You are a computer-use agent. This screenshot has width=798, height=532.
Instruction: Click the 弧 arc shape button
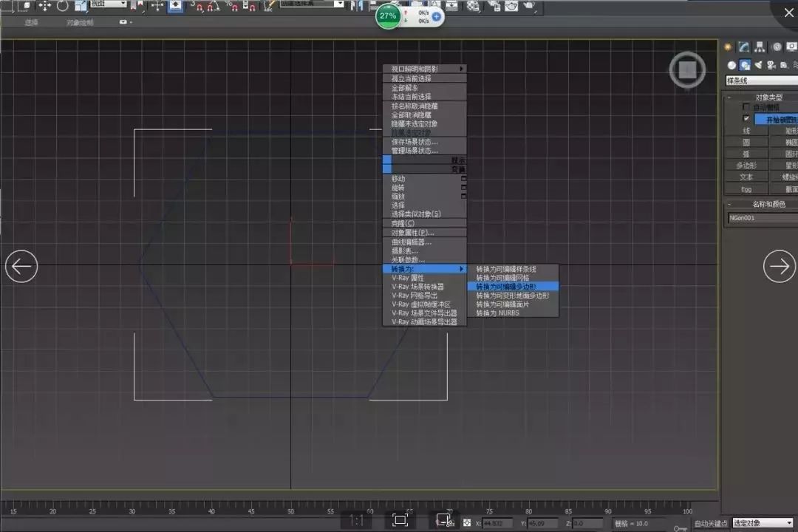pyautogui.click(x=746, y=154)
